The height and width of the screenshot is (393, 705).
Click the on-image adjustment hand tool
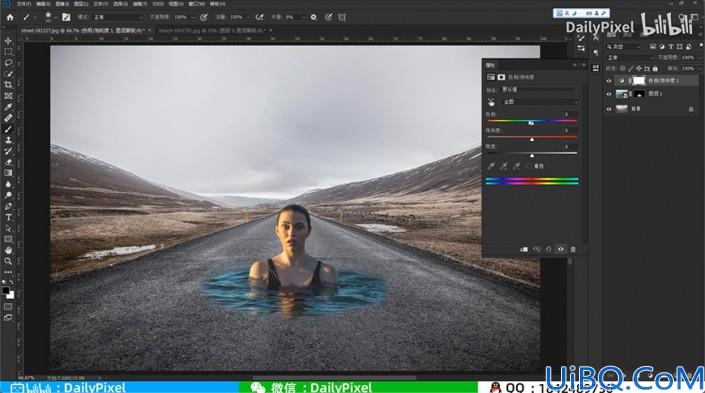(x=491, y=102)
